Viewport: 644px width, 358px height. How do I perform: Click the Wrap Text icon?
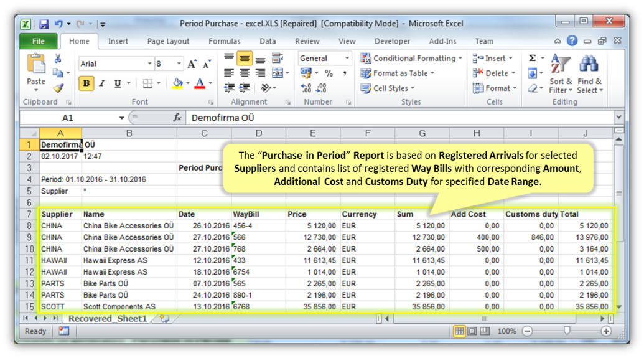coord(278,59)
